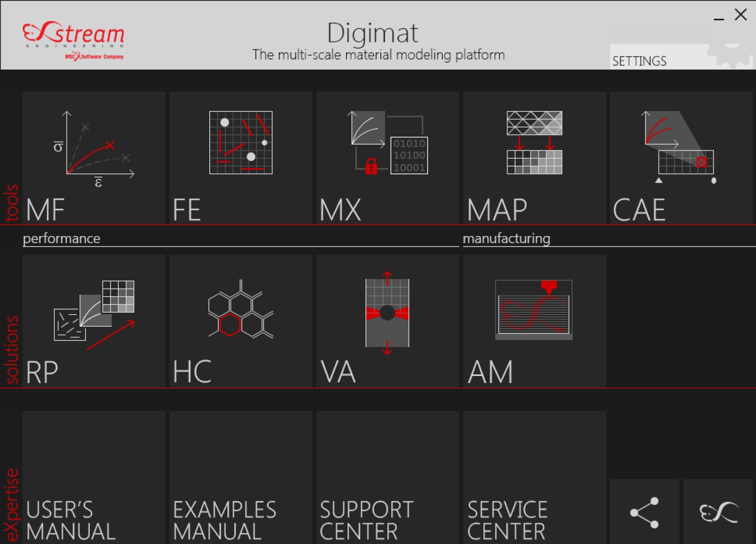Viewport: 756px width, 544px height.
Task: Open the RP reinforced plastics solution
Action: click(94, 321)
